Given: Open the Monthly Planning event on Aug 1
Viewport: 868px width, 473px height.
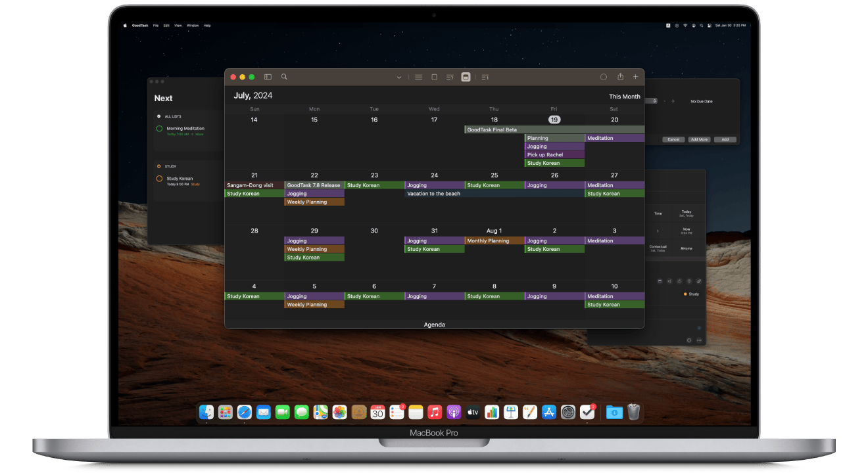Looking at the screenshot, I should tap(494, 241).
